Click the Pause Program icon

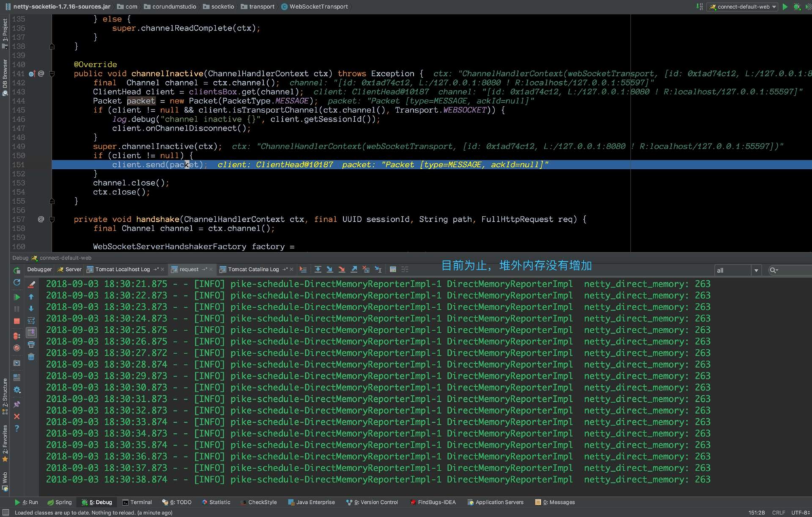(x=17, y=309)
